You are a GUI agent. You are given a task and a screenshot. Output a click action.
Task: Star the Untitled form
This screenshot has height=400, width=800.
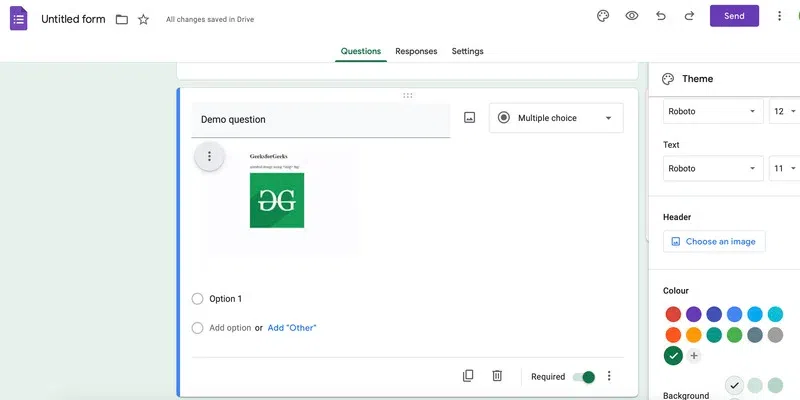[x=143, y=19]
